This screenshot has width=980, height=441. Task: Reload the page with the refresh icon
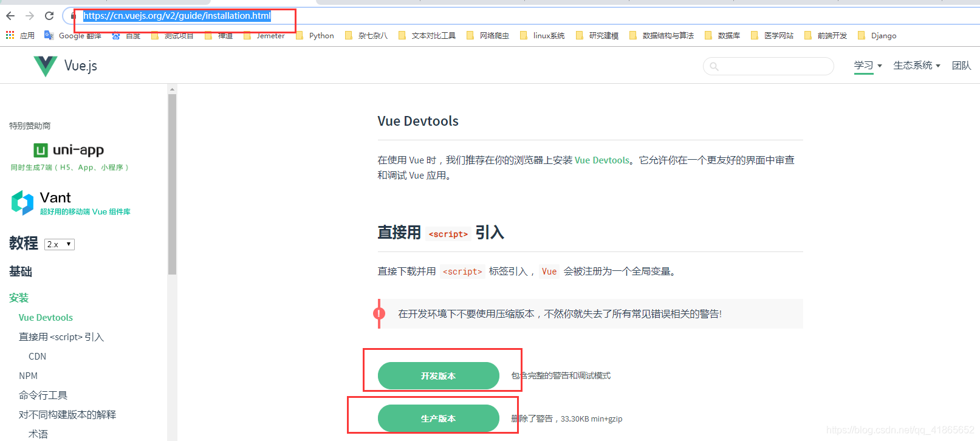[x=49, y=16]
